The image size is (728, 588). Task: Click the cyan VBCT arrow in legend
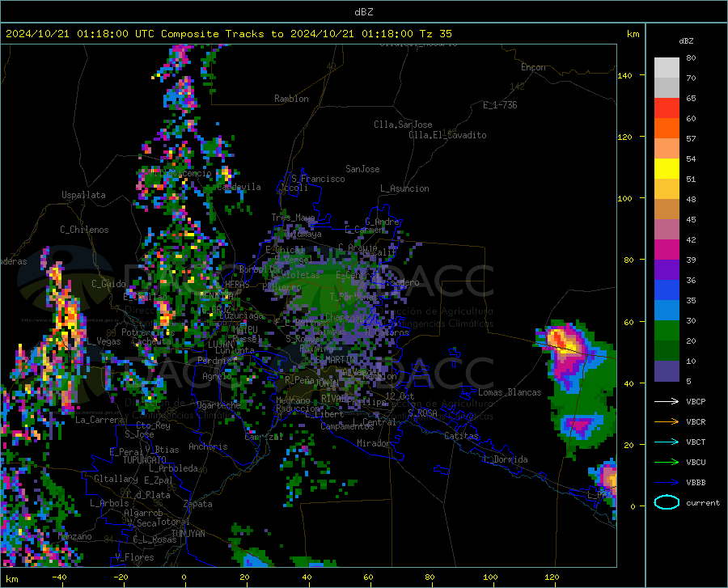coord(667,442)
